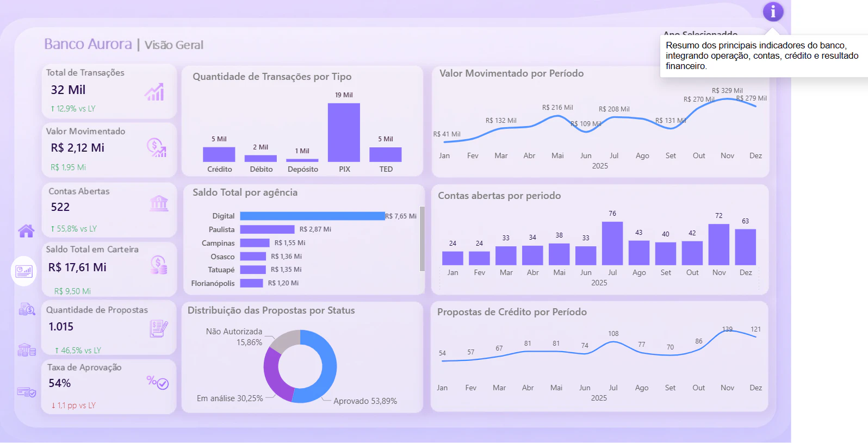Click the '108' label in Propostas de Crédito chart
The height and width of the screenshot is (443, 868).
tap(613, 334)
